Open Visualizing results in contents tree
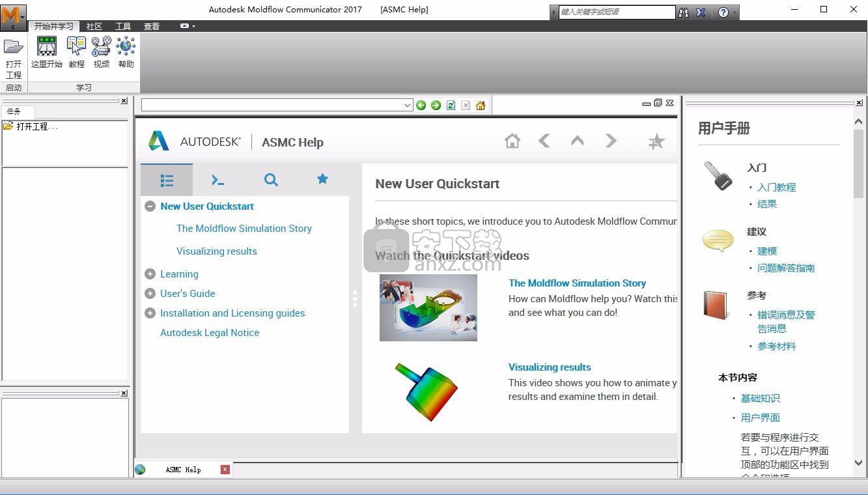Screen dimensions: 868x495 (x=217, y=251)
